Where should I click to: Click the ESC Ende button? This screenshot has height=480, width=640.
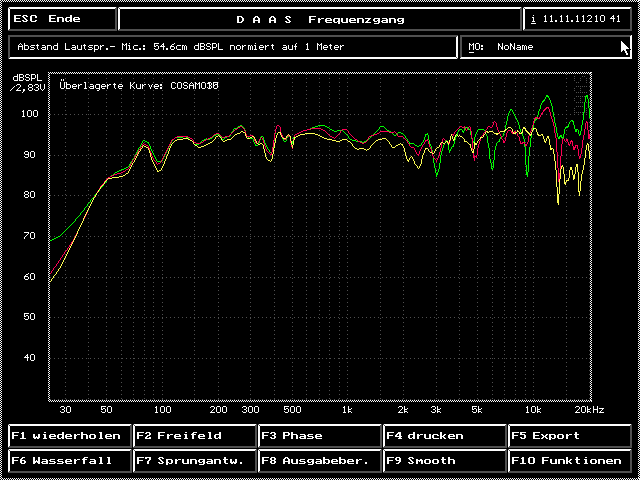(x=62, y=19)
